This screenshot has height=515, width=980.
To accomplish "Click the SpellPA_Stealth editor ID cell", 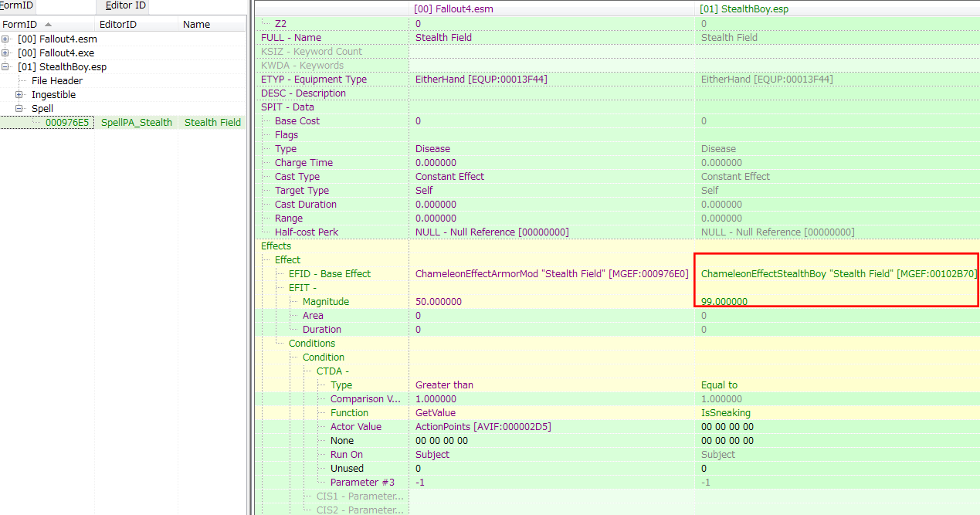I will [137, 122].
